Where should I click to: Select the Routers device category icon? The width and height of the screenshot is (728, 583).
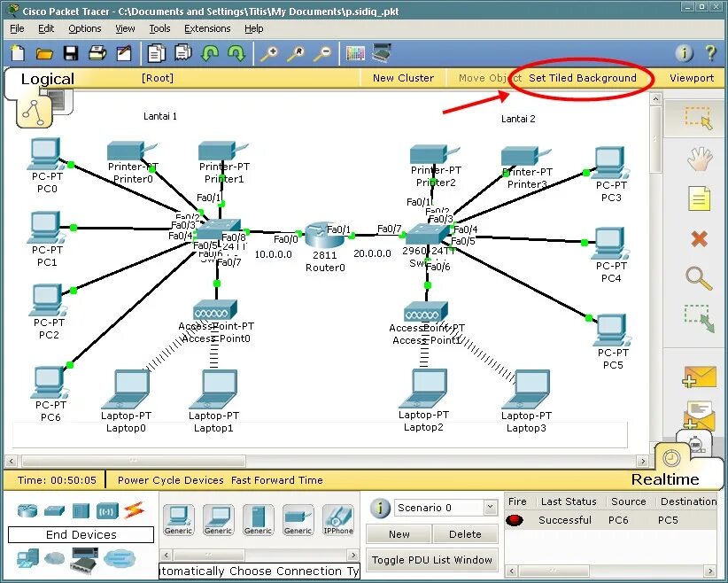point(27,511)
